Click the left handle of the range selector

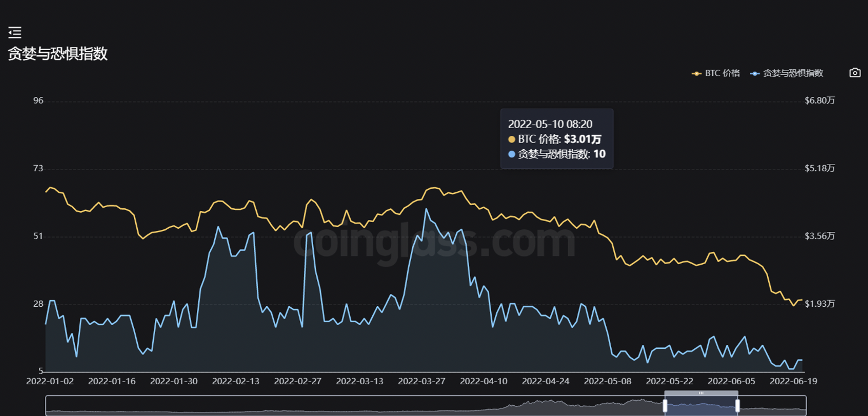tap(665, 407)
